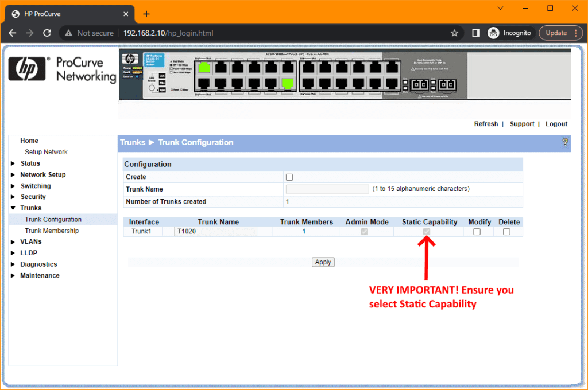Close the HP ProCurve tab
Image resolution: width=588 pixels, height=390 pixels.
point(126,14)
